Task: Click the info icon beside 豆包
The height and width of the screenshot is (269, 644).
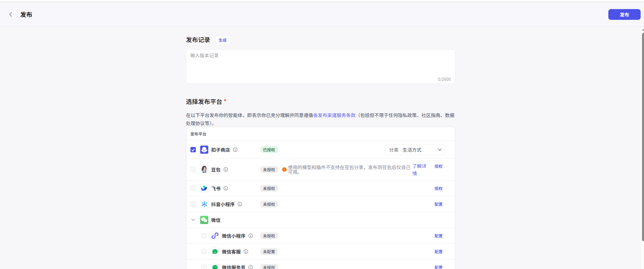Action: pos(226,169)
